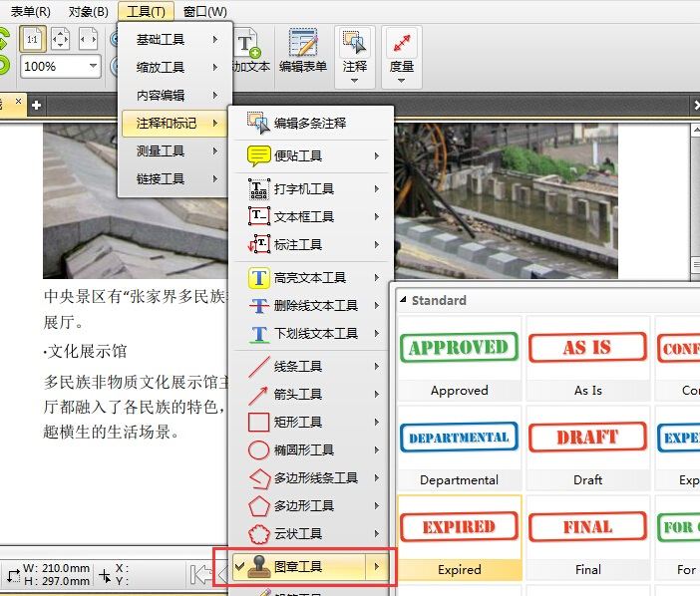Expand the 图章工具 submenu arrow

pyautogui.click(x=377, y=566)
